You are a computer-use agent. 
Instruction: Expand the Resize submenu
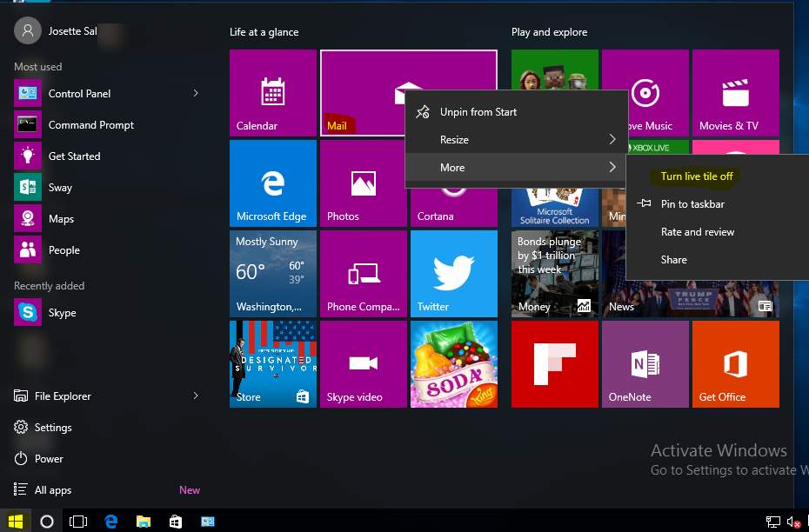pos(517,139)
